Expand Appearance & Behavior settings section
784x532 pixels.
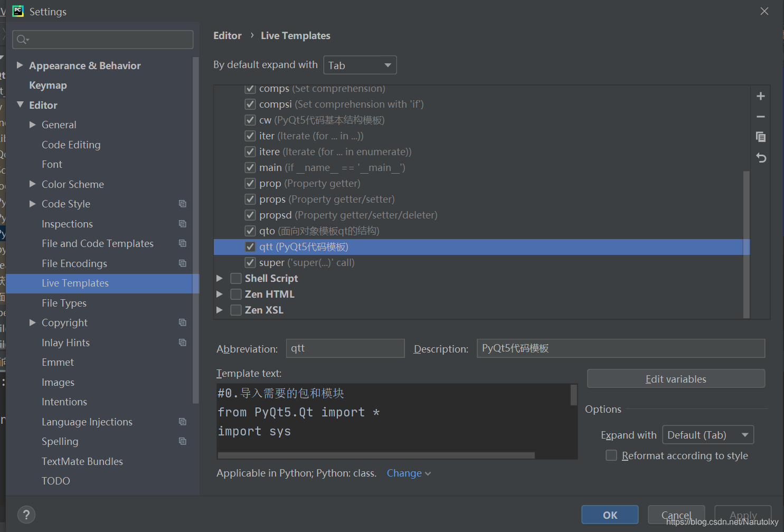coord(20,65)
